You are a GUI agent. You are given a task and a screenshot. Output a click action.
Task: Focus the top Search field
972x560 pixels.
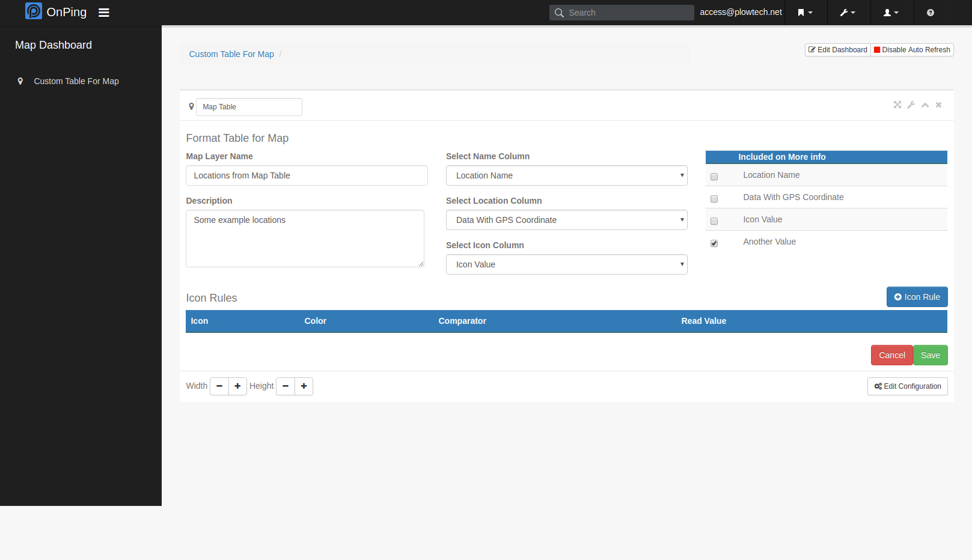(622, 13)
